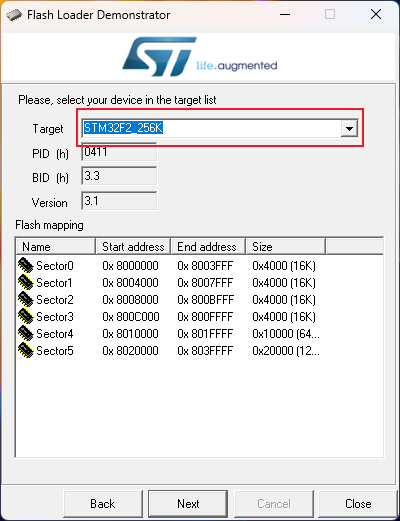The width and height of the screenshot is (400, 521).
Task: Open the Target dropdown arrow
Action: (x=349, y=128)
